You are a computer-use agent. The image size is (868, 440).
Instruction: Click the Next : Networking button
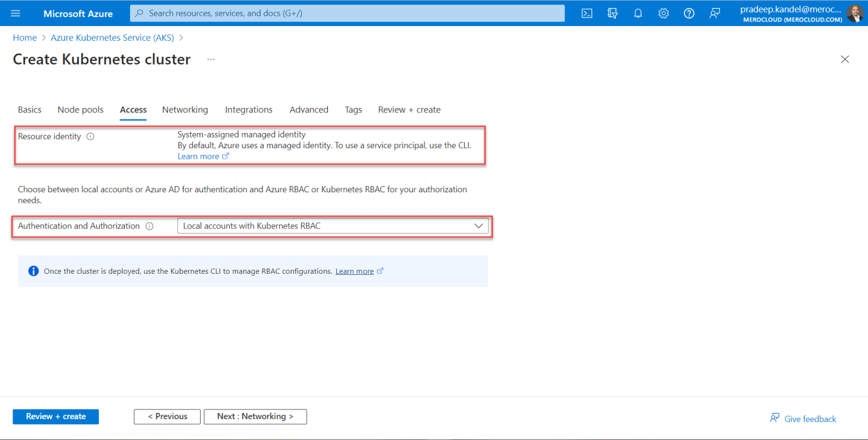(255, 416)
